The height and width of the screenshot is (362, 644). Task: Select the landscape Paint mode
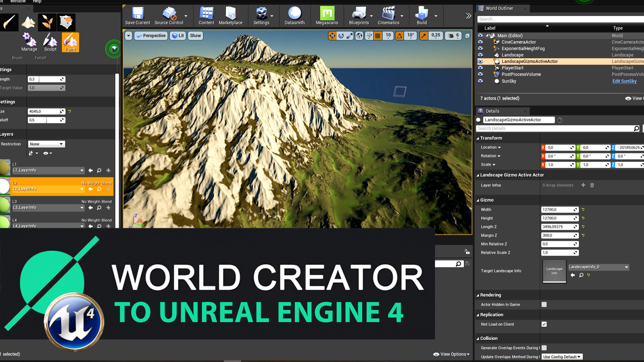(70, 42)
